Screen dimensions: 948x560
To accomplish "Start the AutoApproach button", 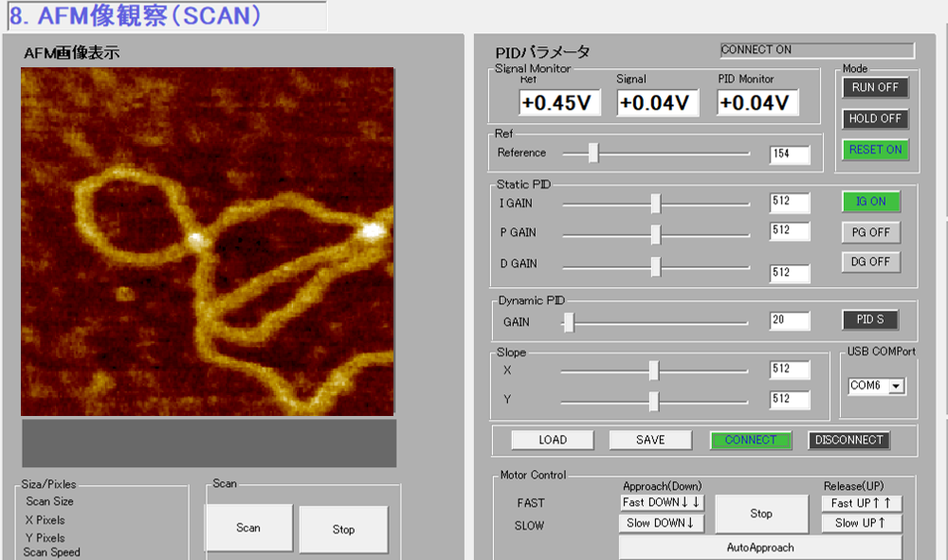I will point(760,548).
